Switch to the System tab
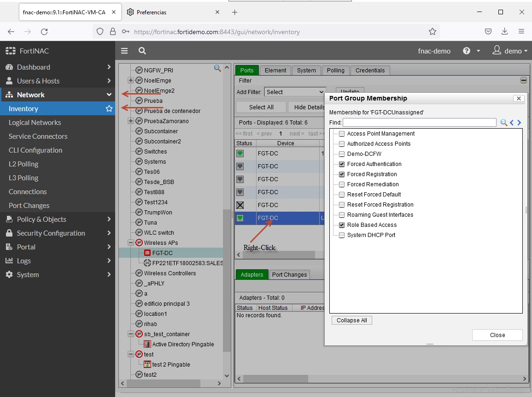Viewport: 532px width, 397px height. (306, 70)
